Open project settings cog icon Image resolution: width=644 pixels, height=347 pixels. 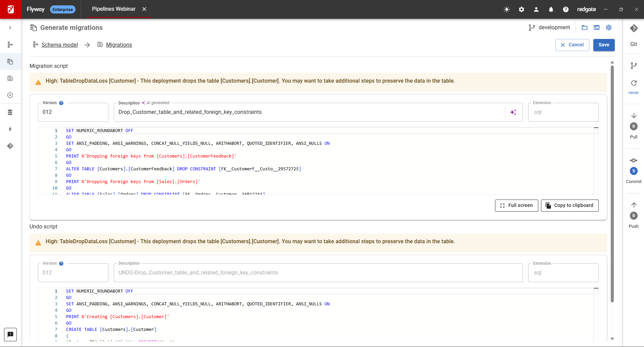609,28
